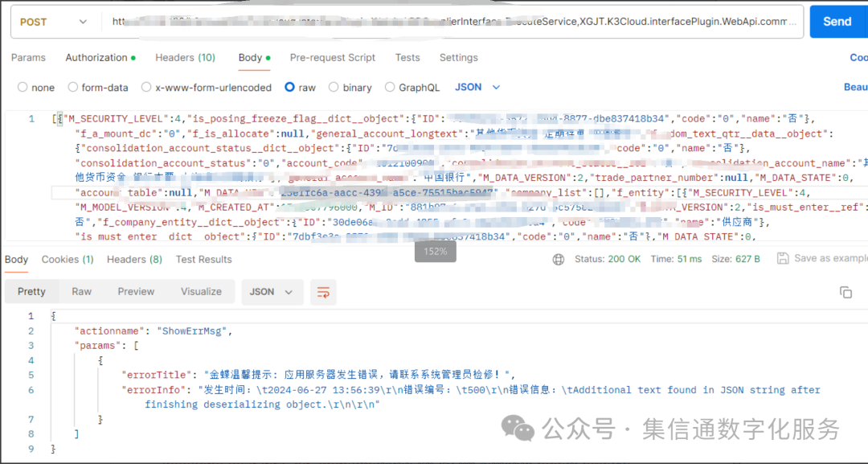
Task: Click the Beautify link
Action: pyautogui.click(x=855, y=87)
